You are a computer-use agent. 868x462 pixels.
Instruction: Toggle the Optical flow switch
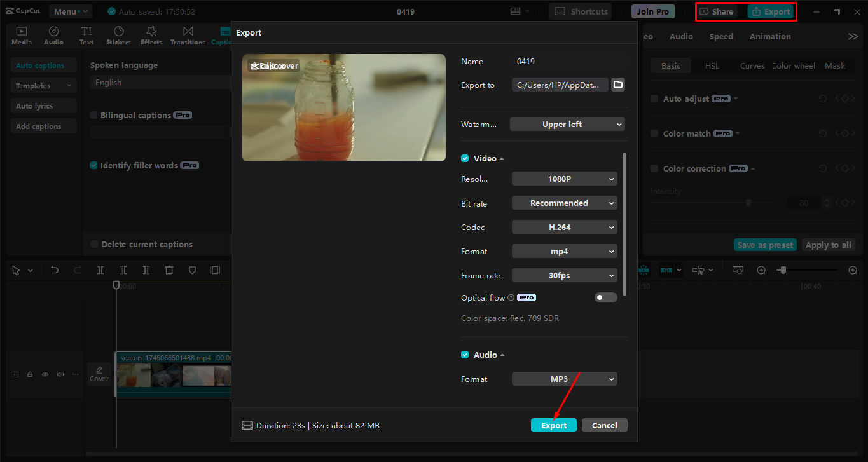[605, 297]
